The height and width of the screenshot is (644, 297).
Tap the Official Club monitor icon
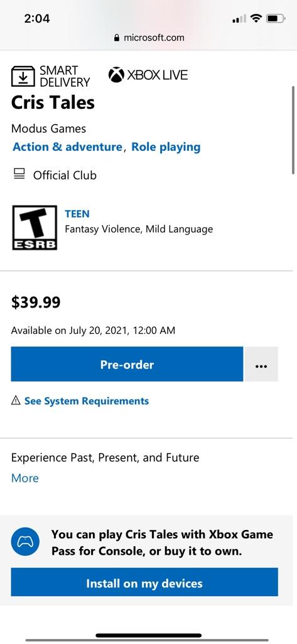19,174
